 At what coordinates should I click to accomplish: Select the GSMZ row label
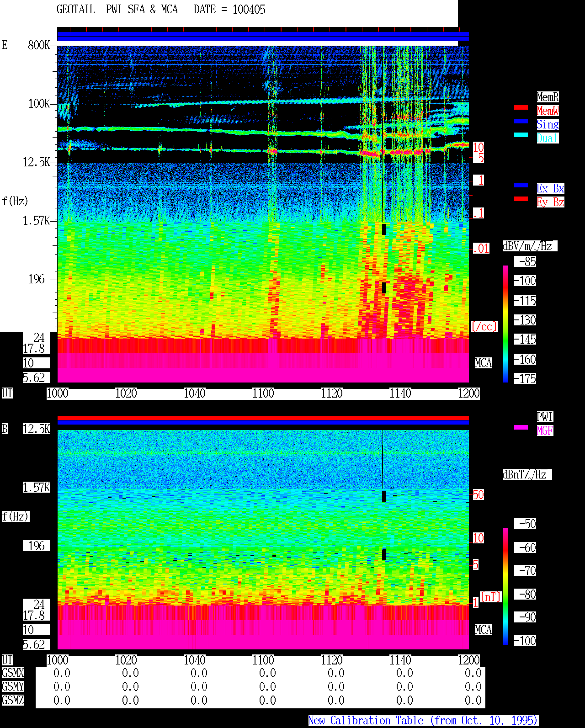(x=13, y=700)
